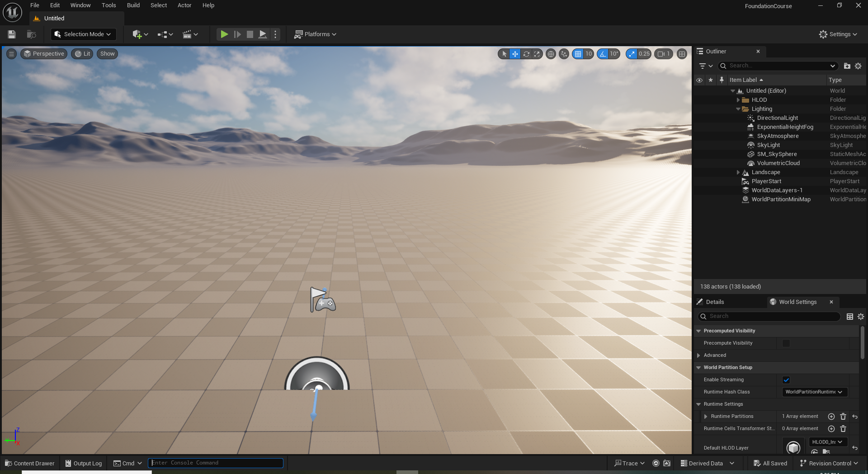Click the console command input field
The image size is (868, 474).
[x=216, y=463]
